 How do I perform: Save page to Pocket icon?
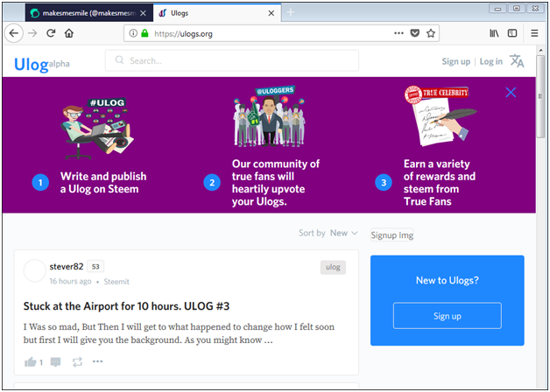(x=415, y=33)
